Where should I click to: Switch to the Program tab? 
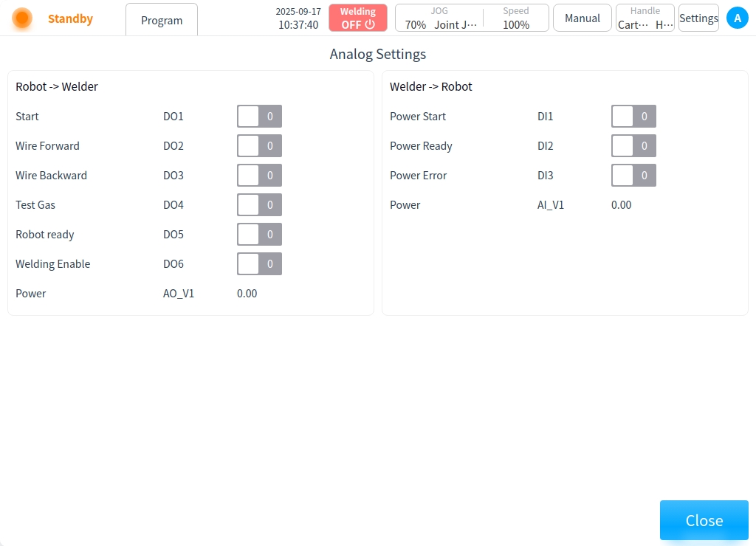click(x=162, y=20)
